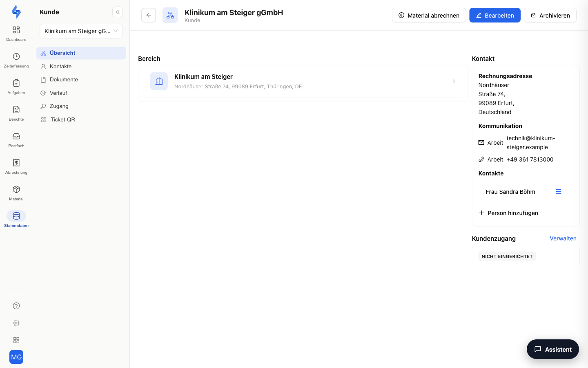Click the back arrow button
588x368 pixels.
(x=149, y=15)
